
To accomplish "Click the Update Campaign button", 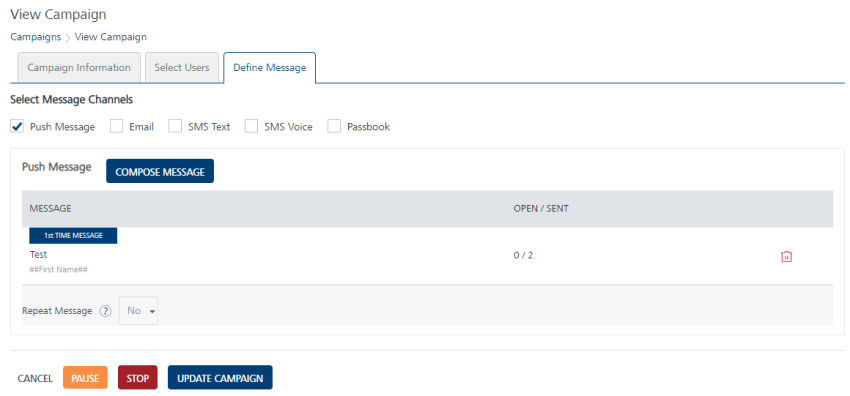I will point(220,378).
